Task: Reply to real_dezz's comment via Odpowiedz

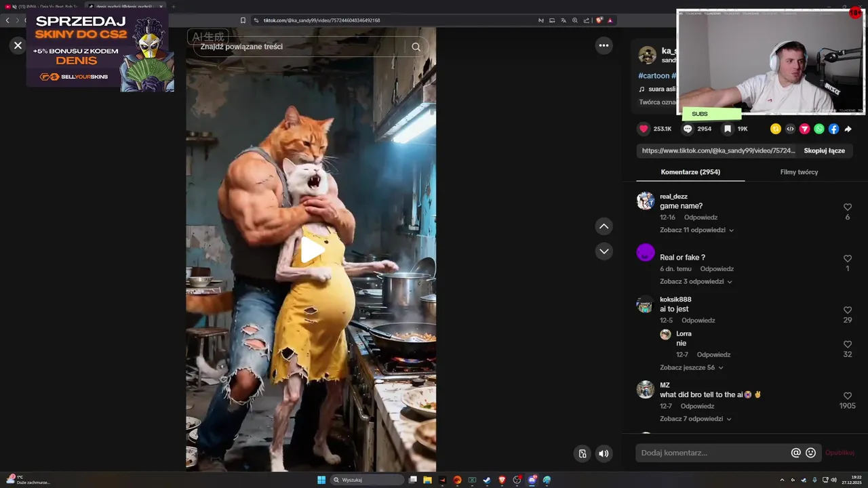Action: [x=701, y=218]
